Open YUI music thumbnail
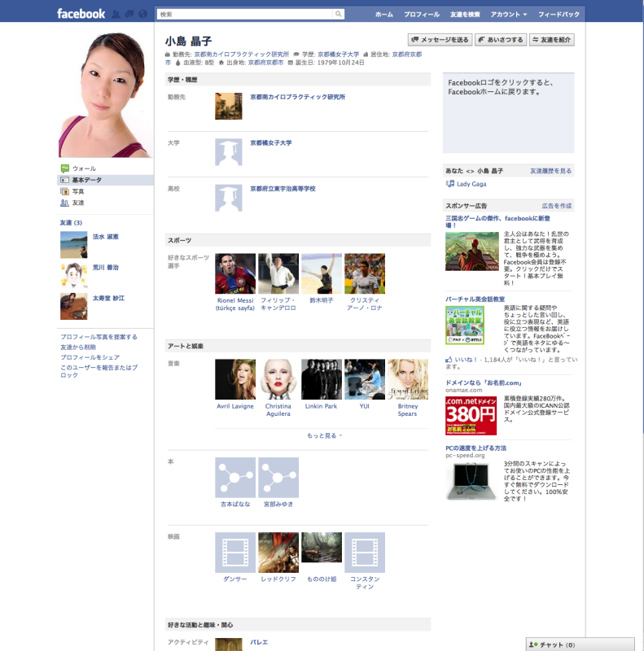Viewport: 644px width, 651px height. [x=365, y=379]
